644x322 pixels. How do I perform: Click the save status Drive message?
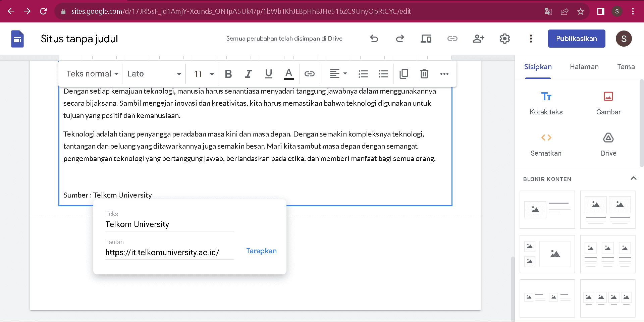[284, 39]
